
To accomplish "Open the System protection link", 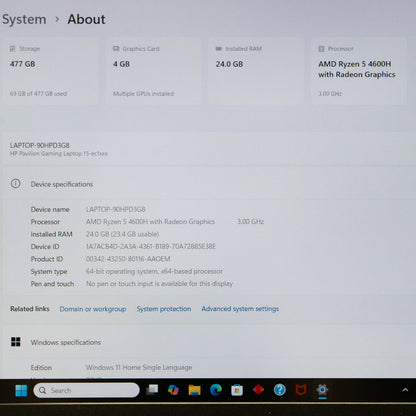I will (x=164, y=309).
